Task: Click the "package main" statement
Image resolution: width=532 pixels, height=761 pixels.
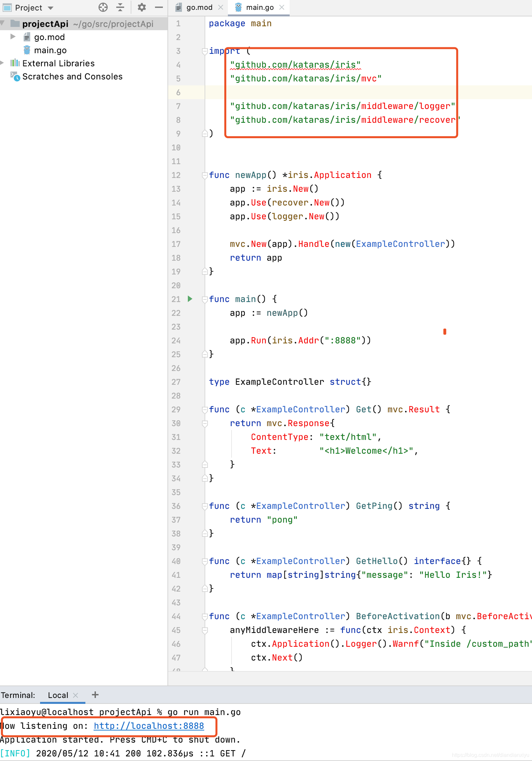Action: [240, 24]
